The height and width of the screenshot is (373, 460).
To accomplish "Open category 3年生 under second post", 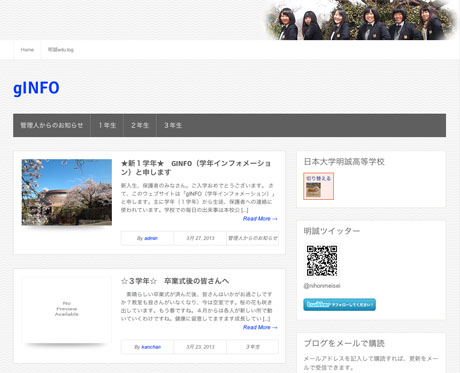I will click(253, 347).
